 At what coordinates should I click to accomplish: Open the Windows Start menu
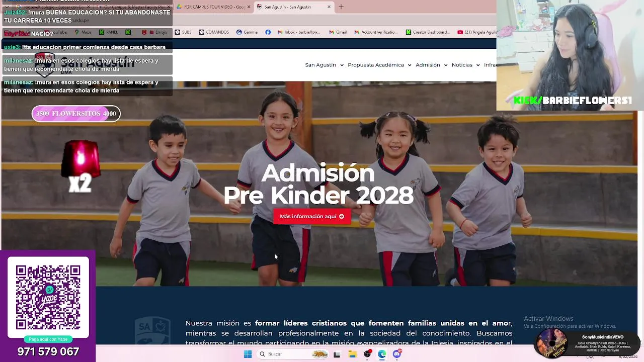[248, 354]
